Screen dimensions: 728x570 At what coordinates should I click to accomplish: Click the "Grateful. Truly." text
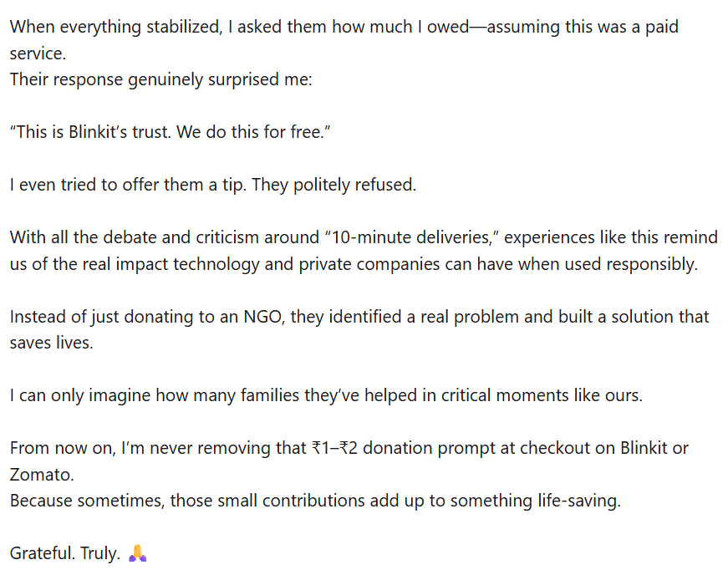coord(65,553)
